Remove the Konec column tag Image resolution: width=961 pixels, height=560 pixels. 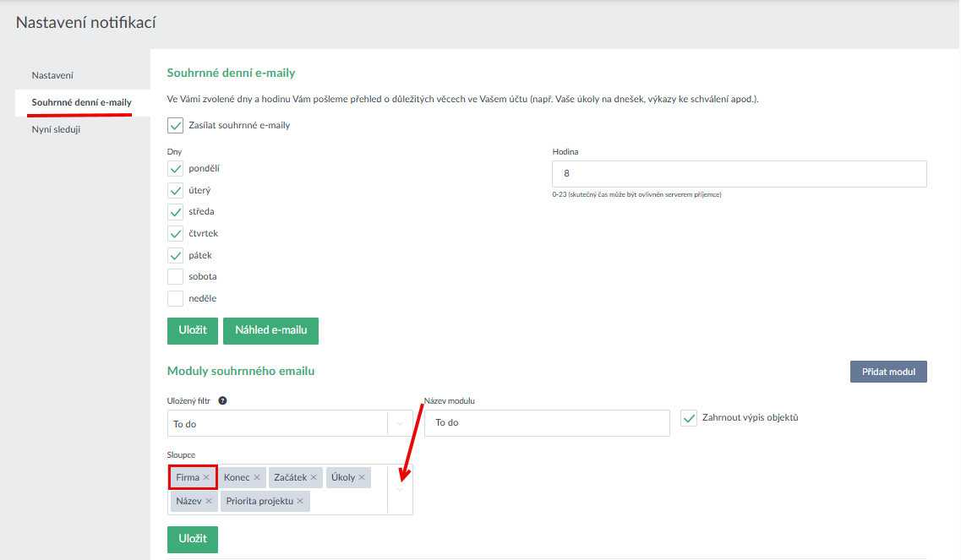click(x=257, y=478)
